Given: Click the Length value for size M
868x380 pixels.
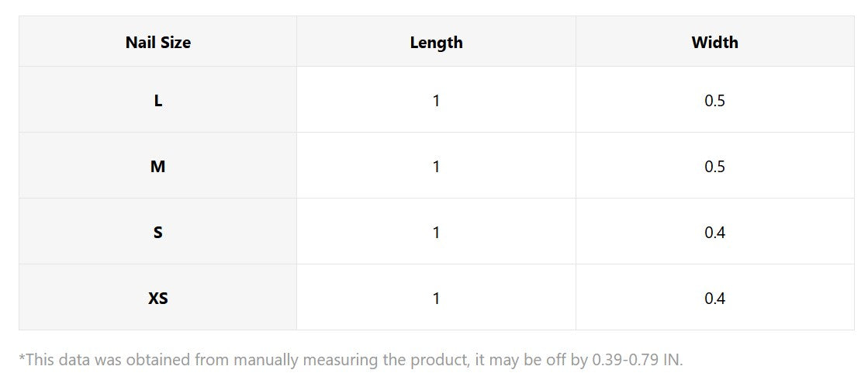Looking at the screenshot, I should tap(436, 167).
